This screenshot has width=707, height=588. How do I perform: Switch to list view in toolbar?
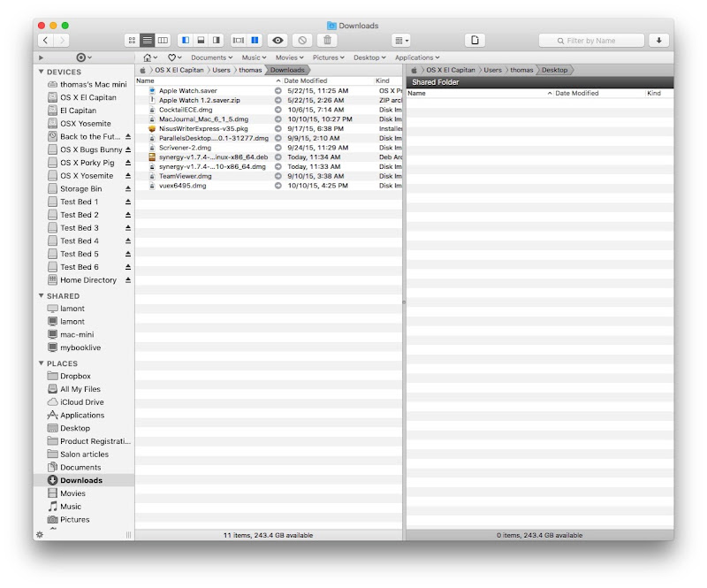click(148, 40)
